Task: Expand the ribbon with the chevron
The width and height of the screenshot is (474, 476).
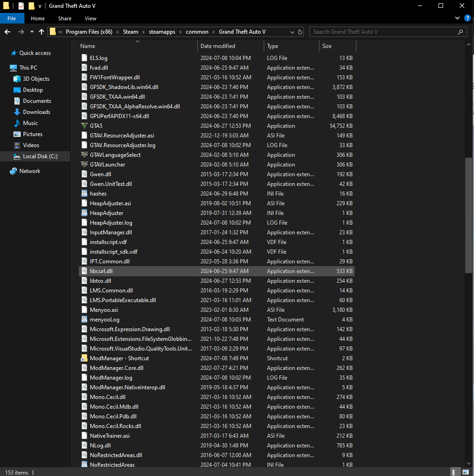Action: (x=457, y=18)
